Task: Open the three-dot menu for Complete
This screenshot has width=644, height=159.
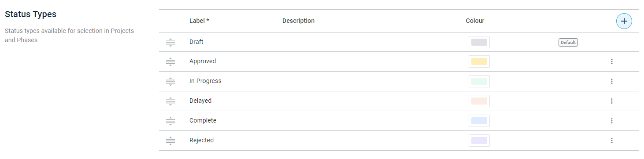Action: coord(612,121)
